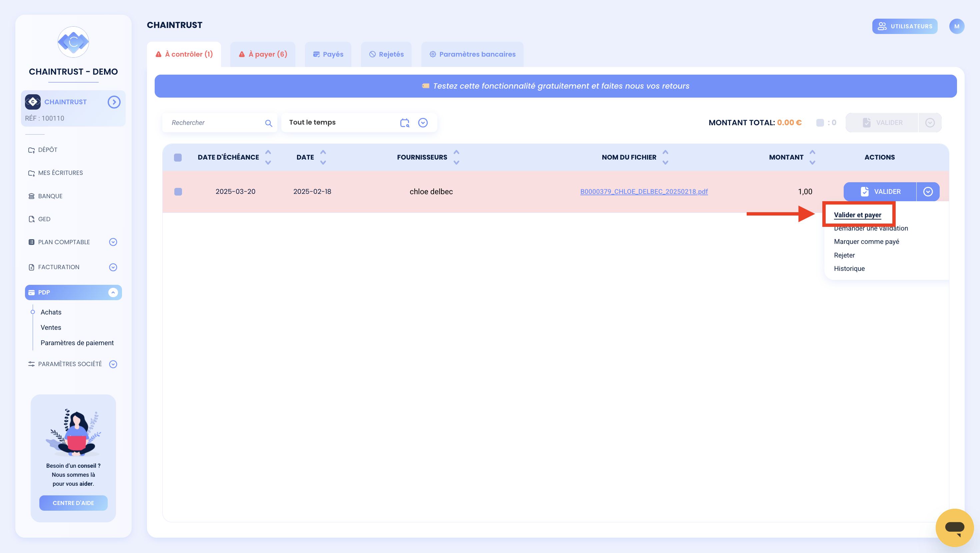Click the chloe delbec supplier cell

[431, 192]
